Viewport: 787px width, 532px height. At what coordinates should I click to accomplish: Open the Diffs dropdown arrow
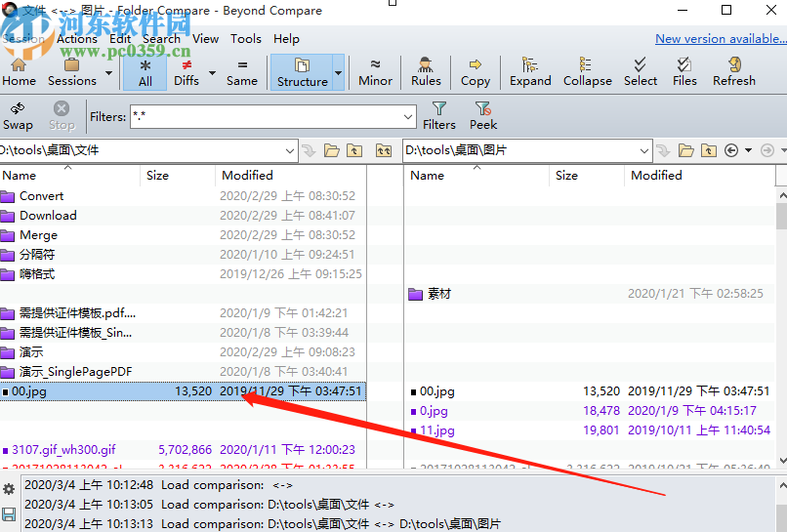point(212,73)
